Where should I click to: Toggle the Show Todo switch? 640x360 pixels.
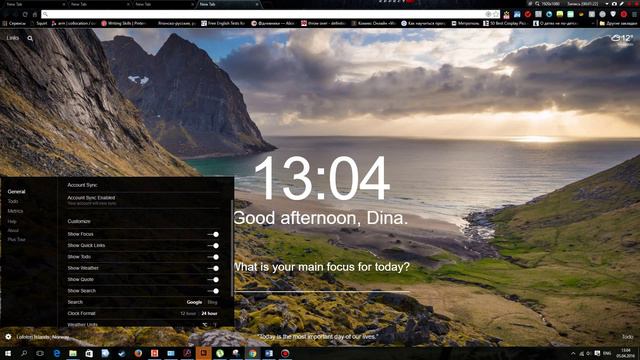point(213,257)
